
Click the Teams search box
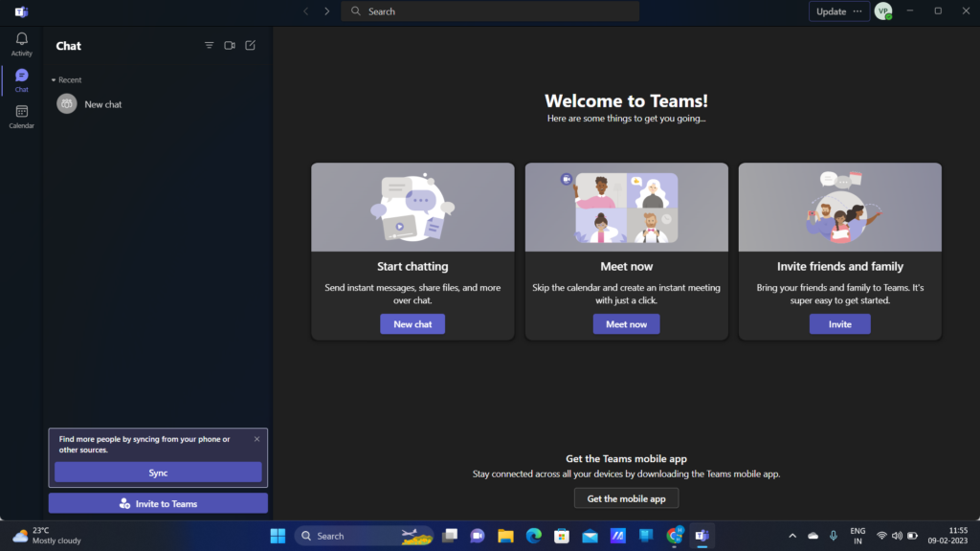[490, 11]
